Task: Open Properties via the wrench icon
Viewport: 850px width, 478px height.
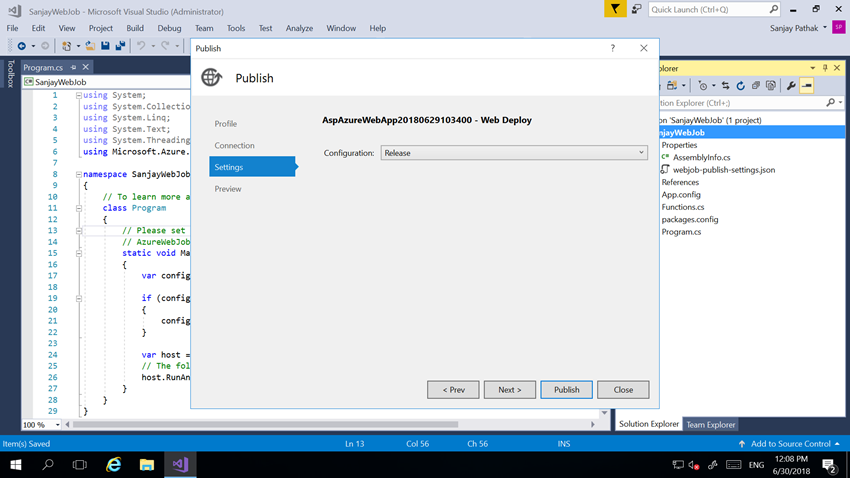Action: tap(791, 86)
